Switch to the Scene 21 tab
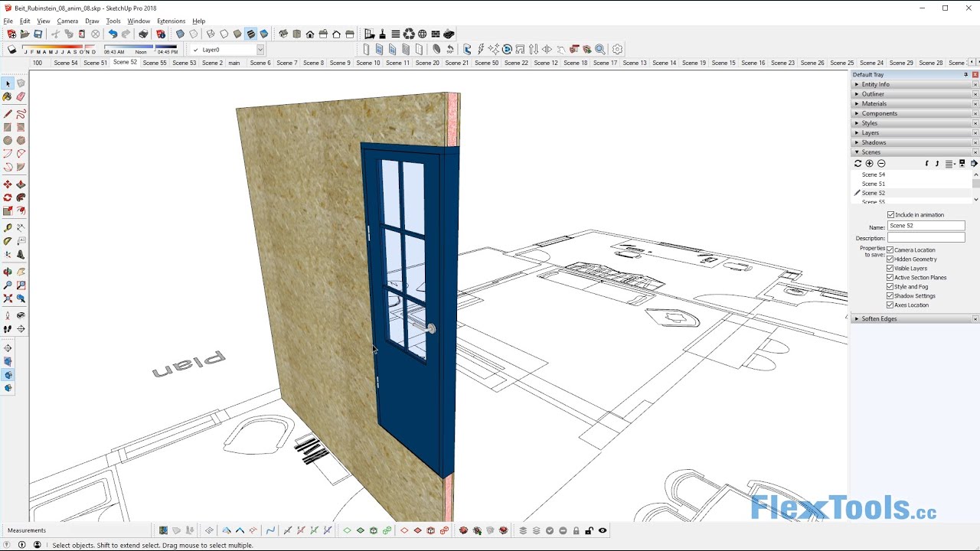 click(457, 63)
